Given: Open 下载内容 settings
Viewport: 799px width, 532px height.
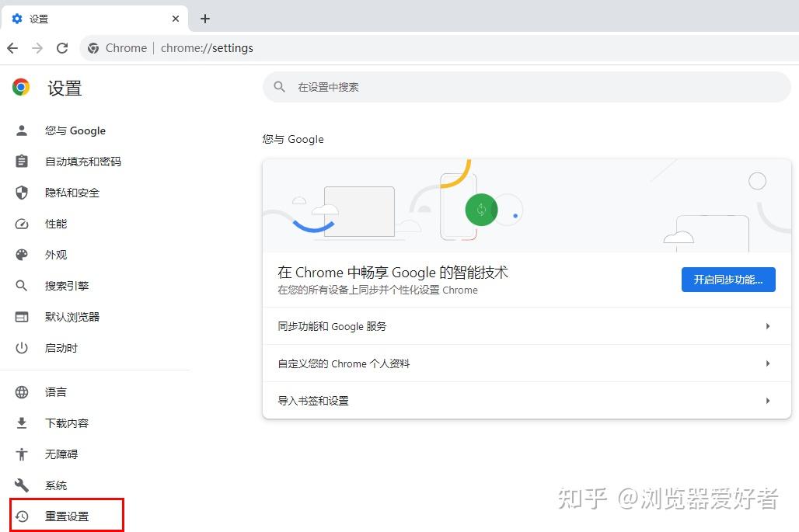Looking at the screenshot, I should (x=67, y=423).
